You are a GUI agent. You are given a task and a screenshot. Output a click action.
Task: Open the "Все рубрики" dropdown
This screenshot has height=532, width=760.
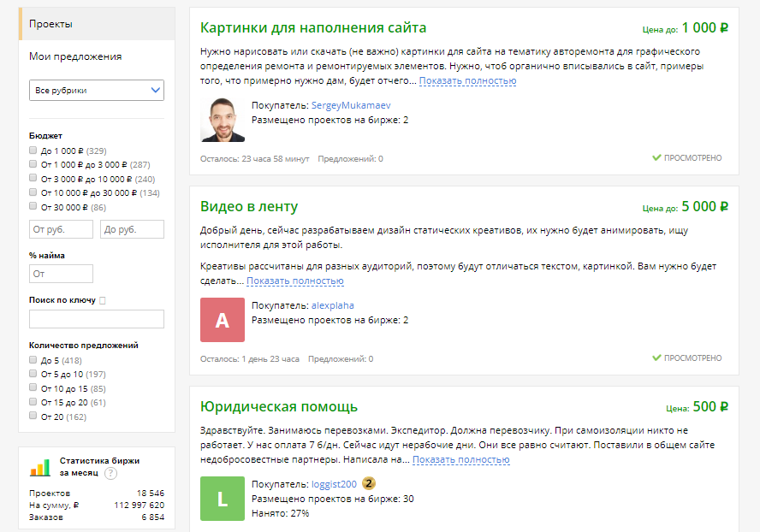[x=96, y=90]
